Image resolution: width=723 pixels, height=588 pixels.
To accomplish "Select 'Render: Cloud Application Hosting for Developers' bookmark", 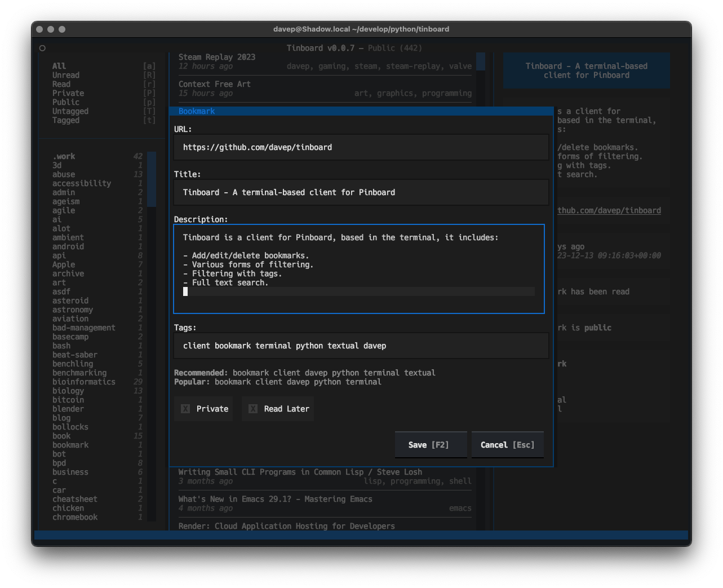I will pyautogui.click(x=325, y=526).
